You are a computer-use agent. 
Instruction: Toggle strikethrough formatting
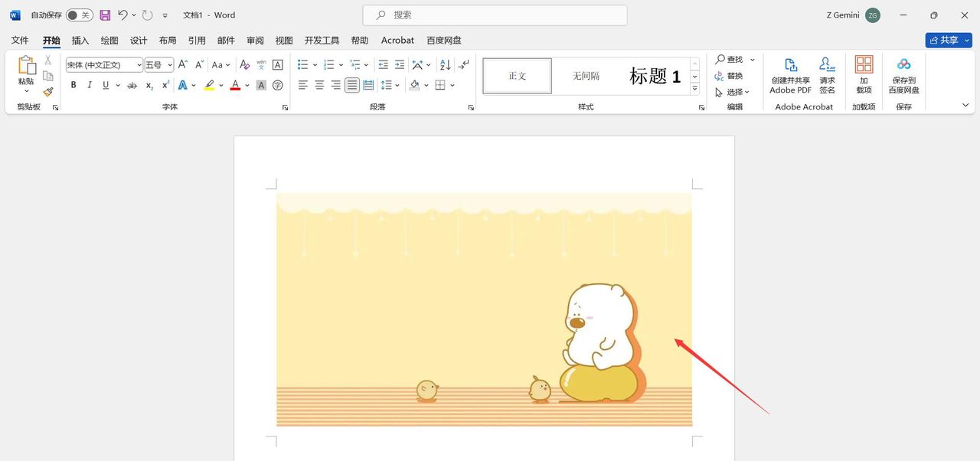tap(132, 85)
